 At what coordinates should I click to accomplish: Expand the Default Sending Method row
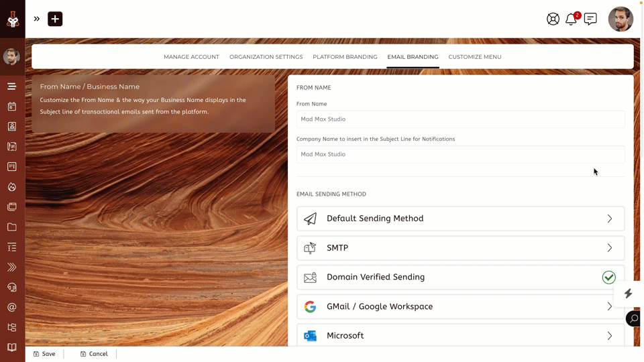click(x=460, y=219)
